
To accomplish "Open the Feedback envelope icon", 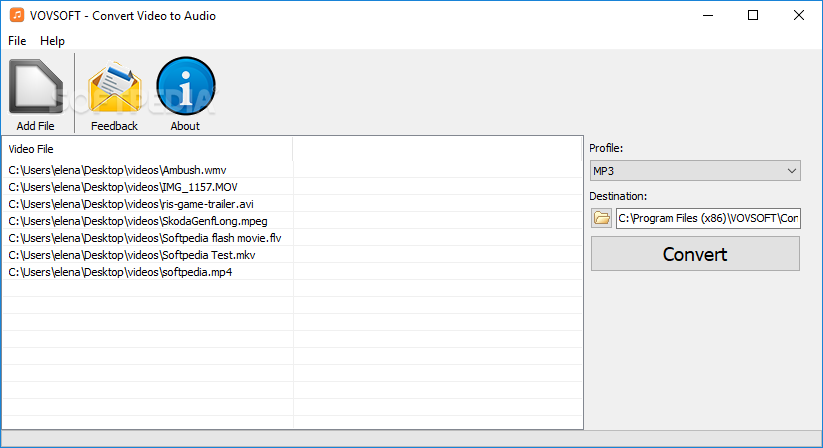I will click(x=114, y=87).
